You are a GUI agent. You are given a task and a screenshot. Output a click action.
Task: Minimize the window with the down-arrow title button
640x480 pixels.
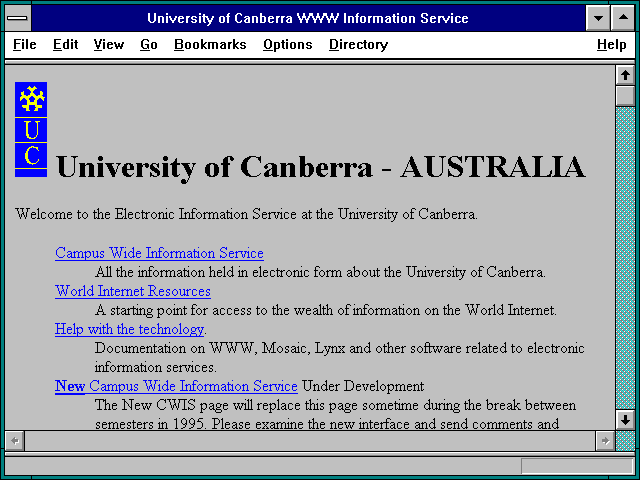[x=598, y=18]
